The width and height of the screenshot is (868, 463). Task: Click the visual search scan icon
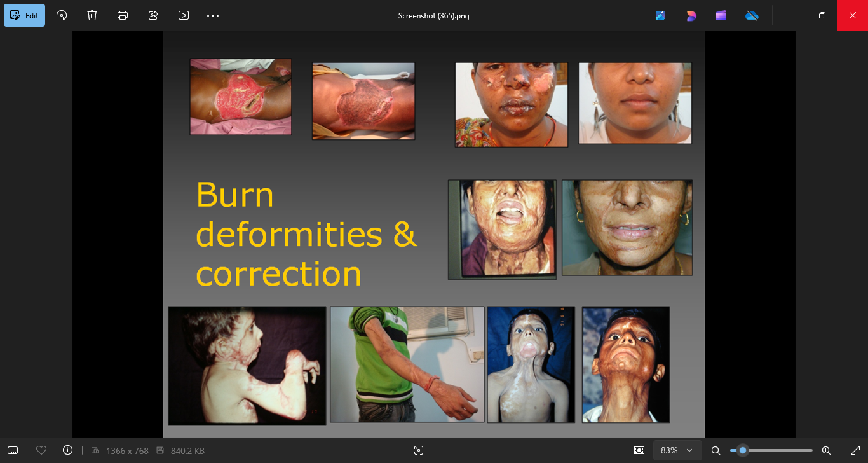pyautogui.click(x=418, y=450)
